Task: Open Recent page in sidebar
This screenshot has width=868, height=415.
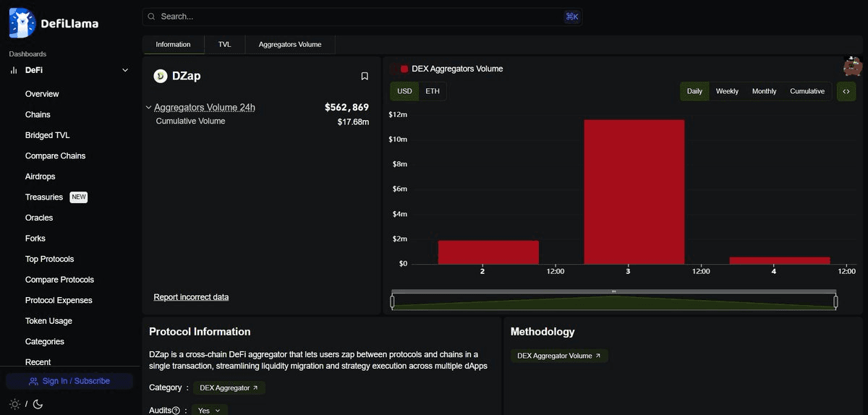Action: [38, 362]
